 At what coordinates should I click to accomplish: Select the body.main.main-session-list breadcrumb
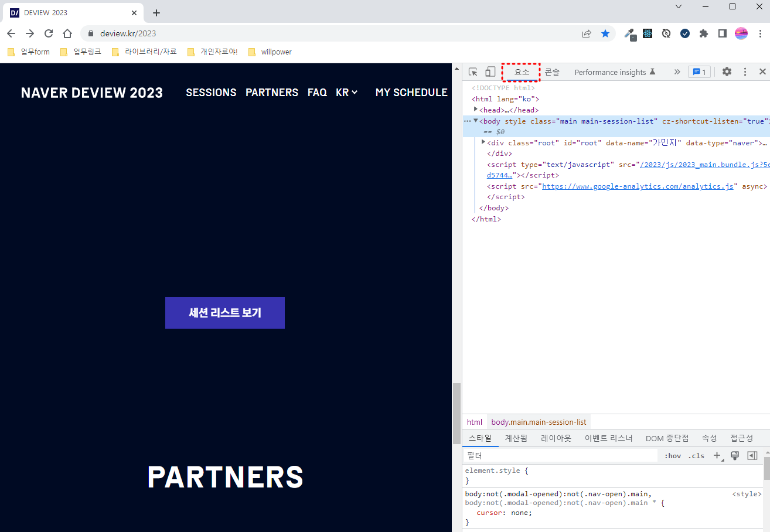(539, 422)
